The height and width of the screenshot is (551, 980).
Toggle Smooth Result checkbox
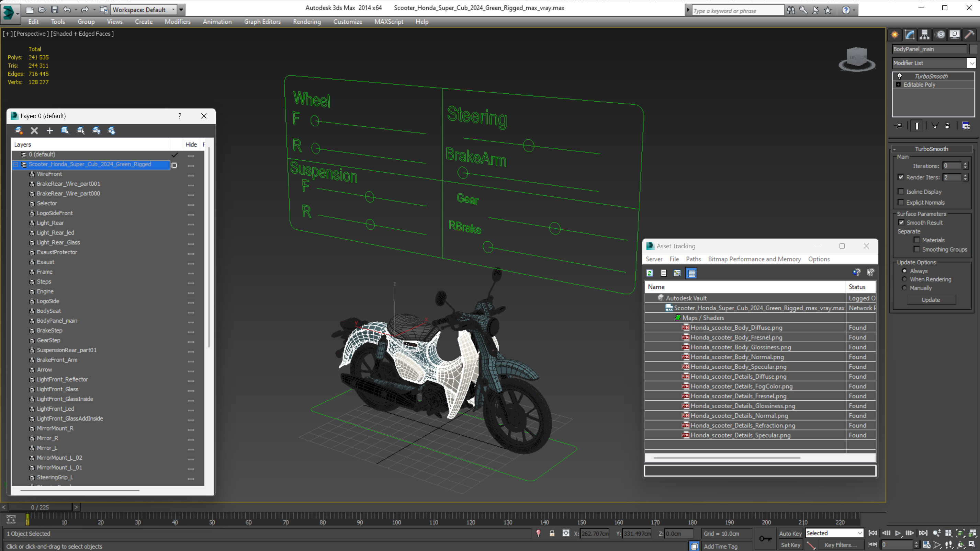(901, 222)
